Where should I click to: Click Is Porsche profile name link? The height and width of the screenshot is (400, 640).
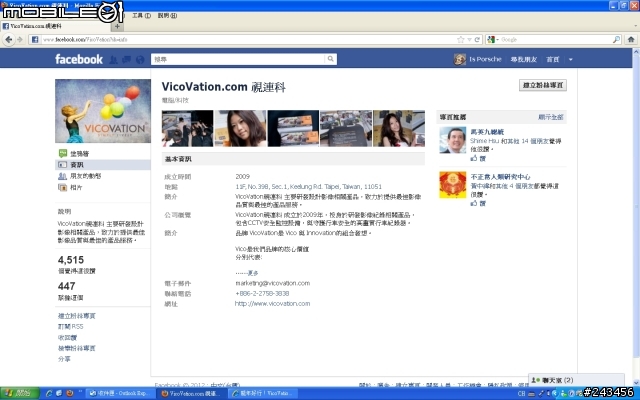[485, 59]
